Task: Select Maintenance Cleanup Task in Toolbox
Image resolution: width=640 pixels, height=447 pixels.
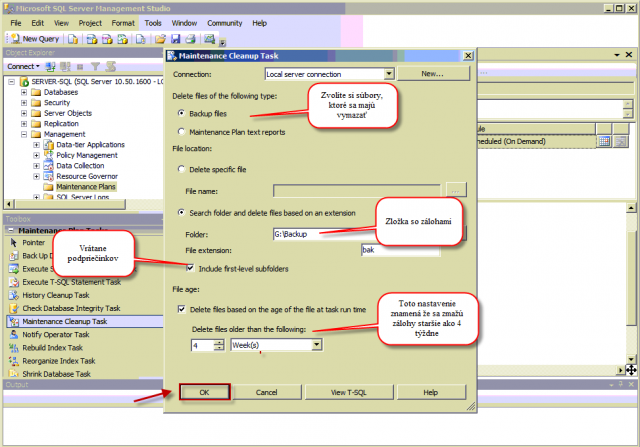Action: pyautogui.click(x=85, y=321)
